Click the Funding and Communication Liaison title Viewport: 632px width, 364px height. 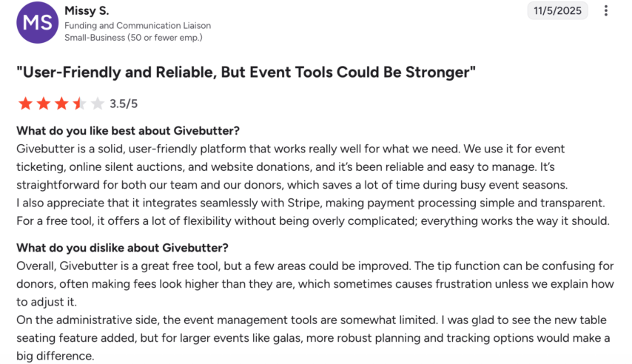(x=138, y=25)
